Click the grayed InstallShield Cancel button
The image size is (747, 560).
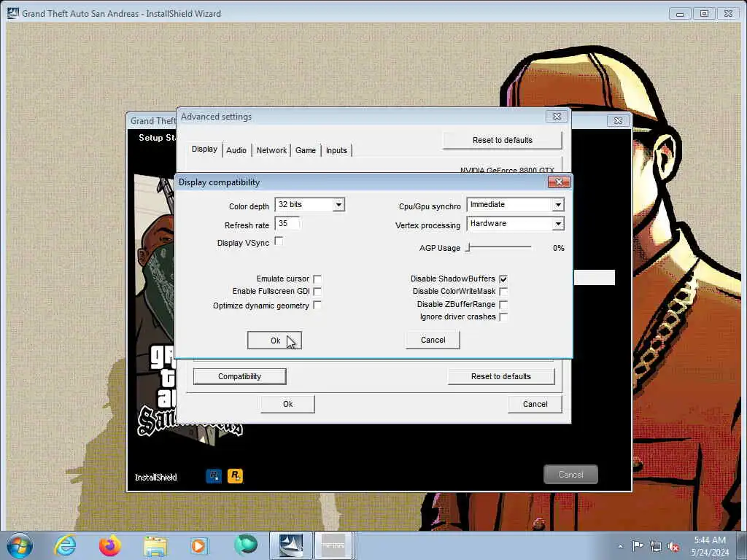[x=570, y=474]
